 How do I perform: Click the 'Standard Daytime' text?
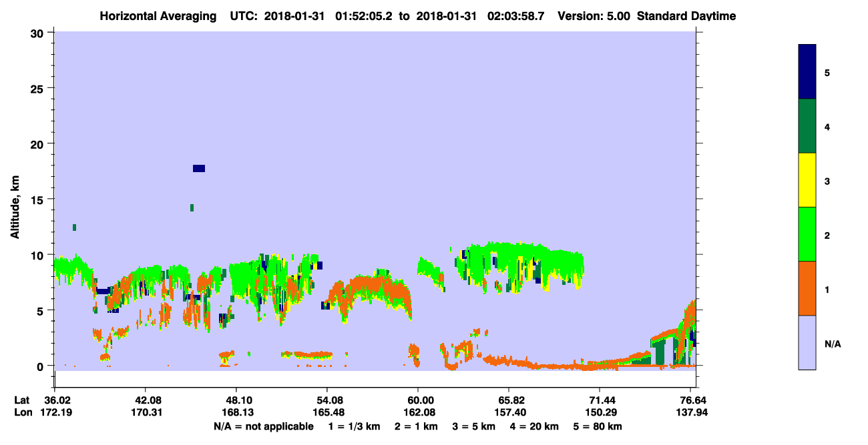(686, 16)
